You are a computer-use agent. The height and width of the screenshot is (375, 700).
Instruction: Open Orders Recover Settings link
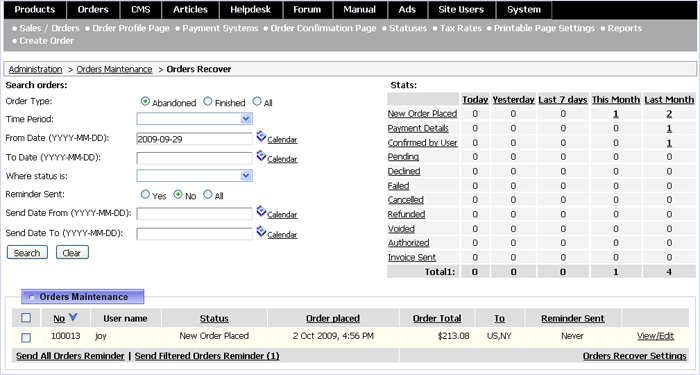634,356
